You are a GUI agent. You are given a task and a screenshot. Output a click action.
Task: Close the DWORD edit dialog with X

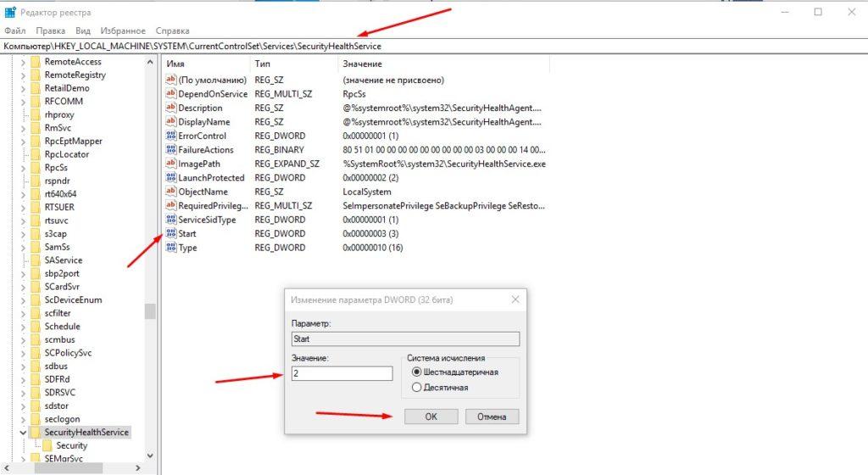pos(515,299)
